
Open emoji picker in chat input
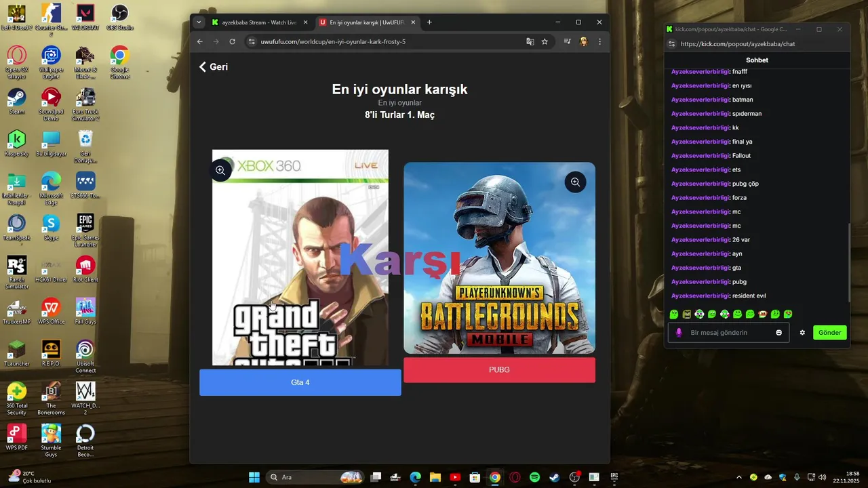[x=779, y=333]
